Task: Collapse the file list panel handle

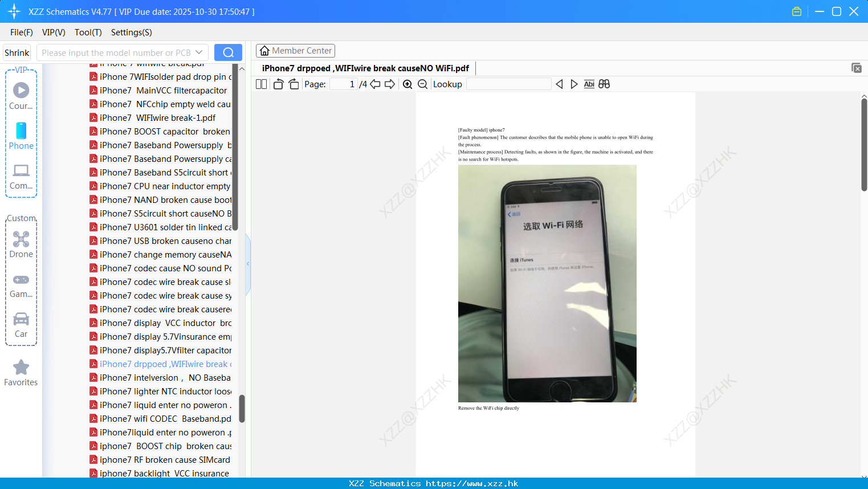Action: [248, 264]
